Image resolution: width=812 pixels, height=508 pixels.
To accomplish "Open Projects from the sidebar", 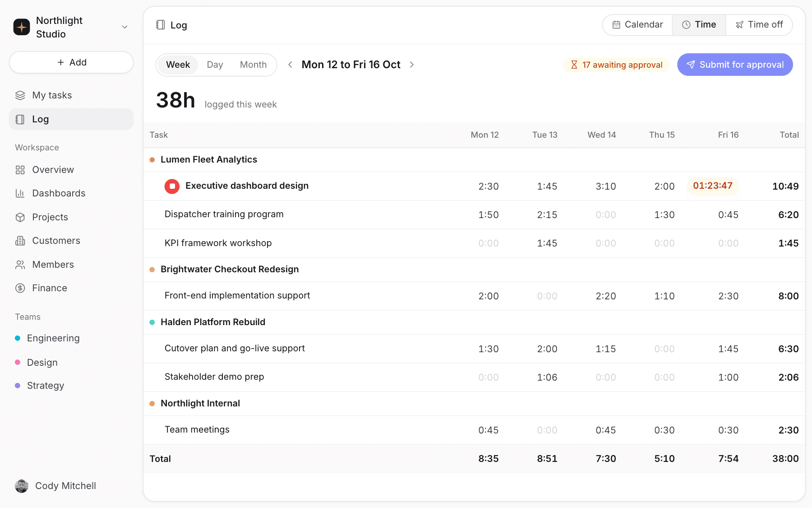I will 71,217.
